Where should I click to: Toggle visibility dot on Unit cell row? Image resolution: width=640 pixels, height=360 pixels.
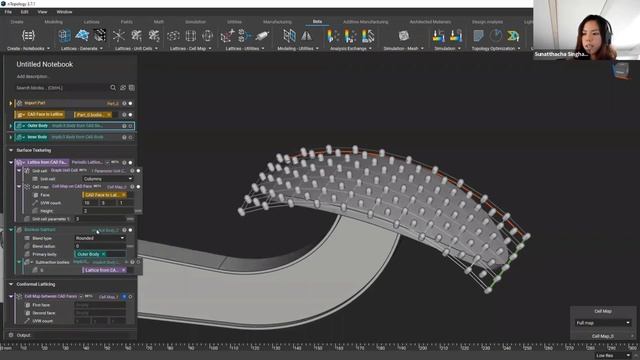(x=138, y=171)
